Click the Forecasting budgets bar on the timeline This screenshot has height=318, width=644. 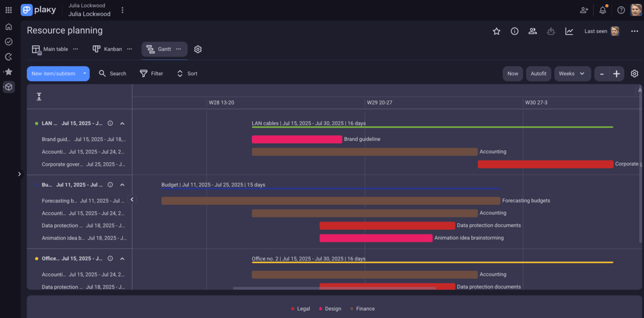pyautogui.click(x=330, y=200)
